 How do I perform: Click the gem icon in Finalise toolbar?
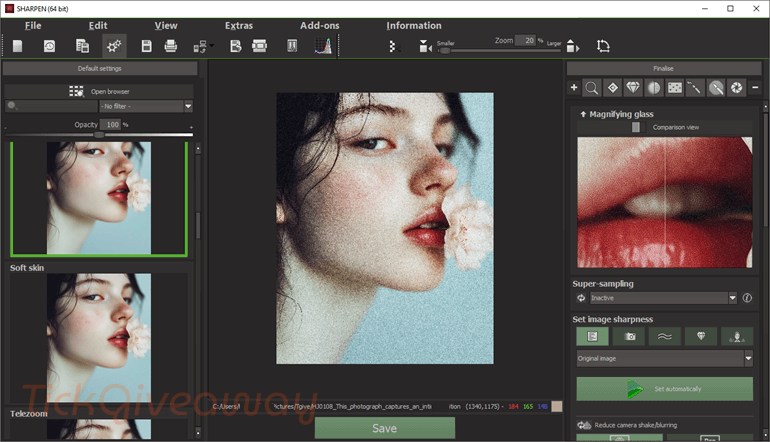point(633,88)
